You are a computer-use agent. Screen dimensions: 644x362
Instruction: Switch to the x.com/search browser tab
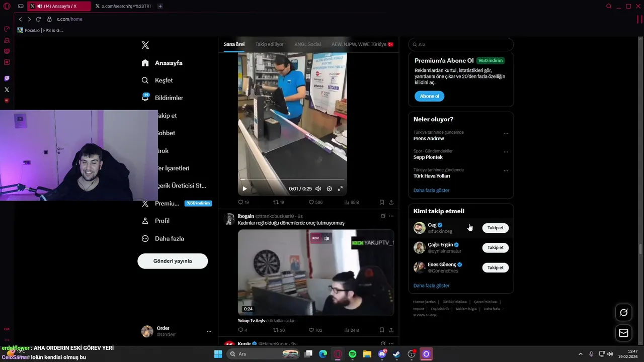tap(123, 6)
